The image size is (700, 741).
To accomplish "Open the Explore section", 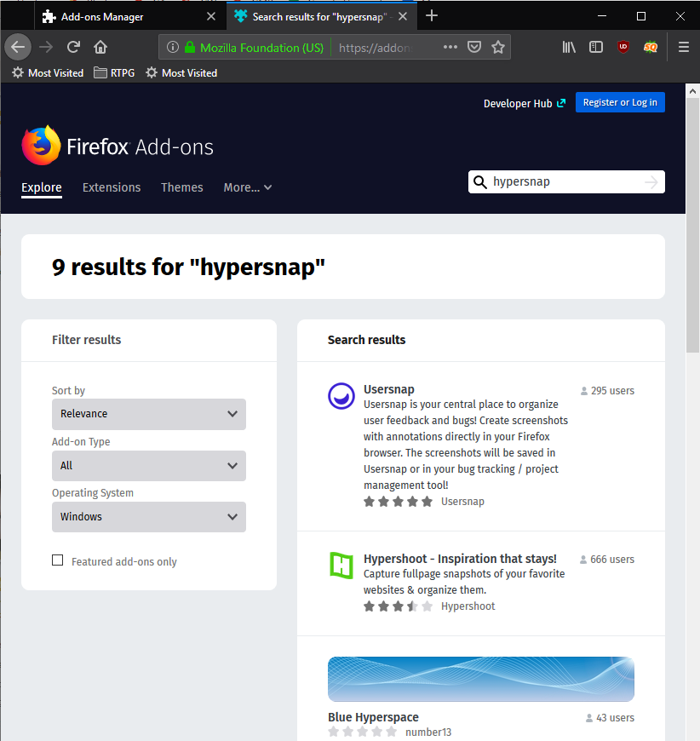I will 42,187.
